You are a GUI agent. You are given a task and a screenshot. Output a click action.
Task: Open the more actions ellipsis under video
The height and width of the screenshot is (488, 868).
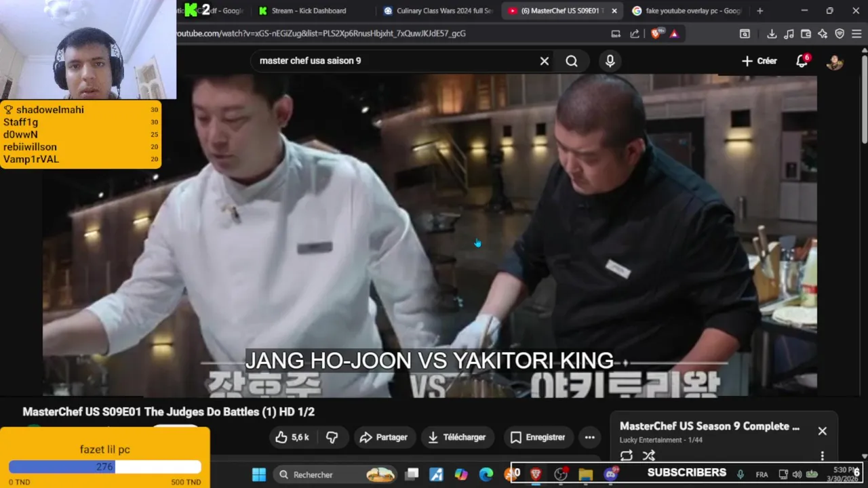pos(590,437)
